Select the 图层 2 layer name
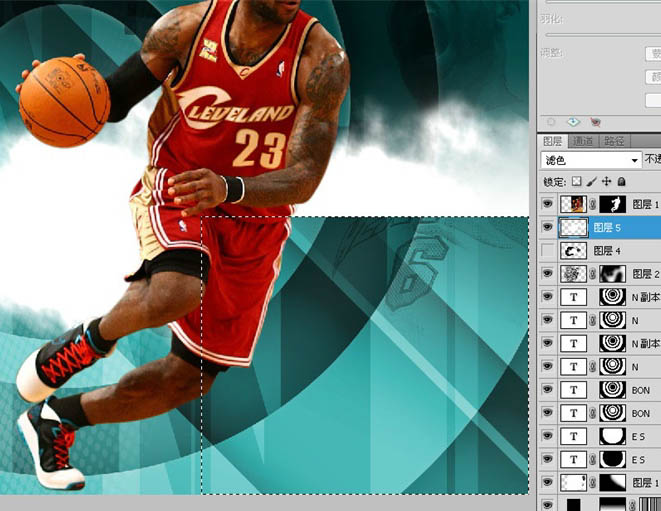The image size is (661, 511). [x=645, y=274]
